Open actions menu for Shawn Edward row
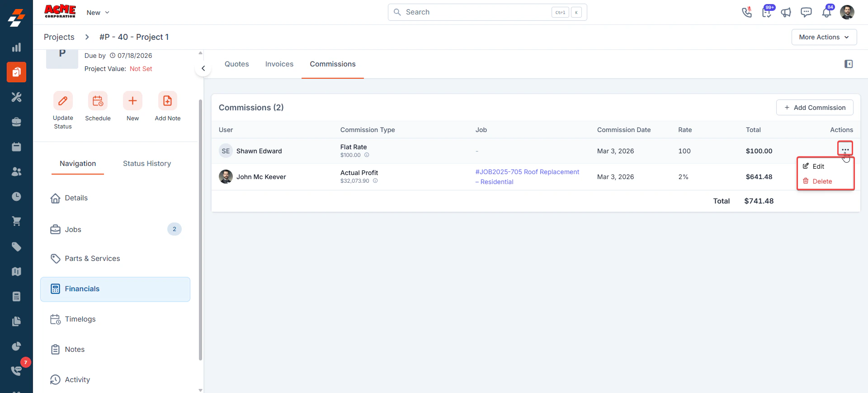Screen dimensions: 868x393 [845, 149]
